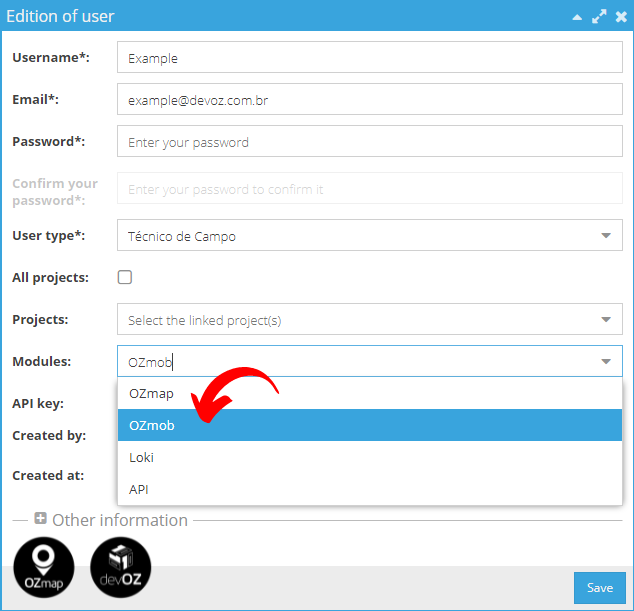Open the Projects dropdown arrow
This screenshot has width=634, height=611.
coord(606,319)
